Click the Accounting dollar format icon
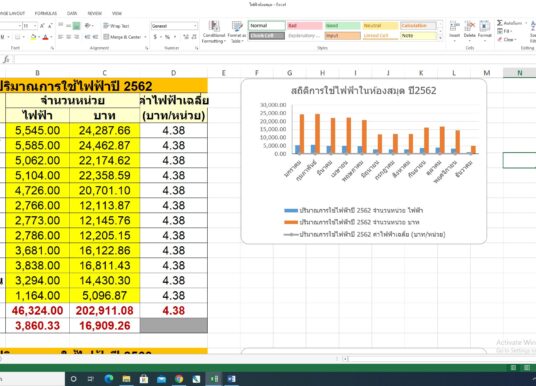This screenshot has width=536, height=386. (155, 37)
